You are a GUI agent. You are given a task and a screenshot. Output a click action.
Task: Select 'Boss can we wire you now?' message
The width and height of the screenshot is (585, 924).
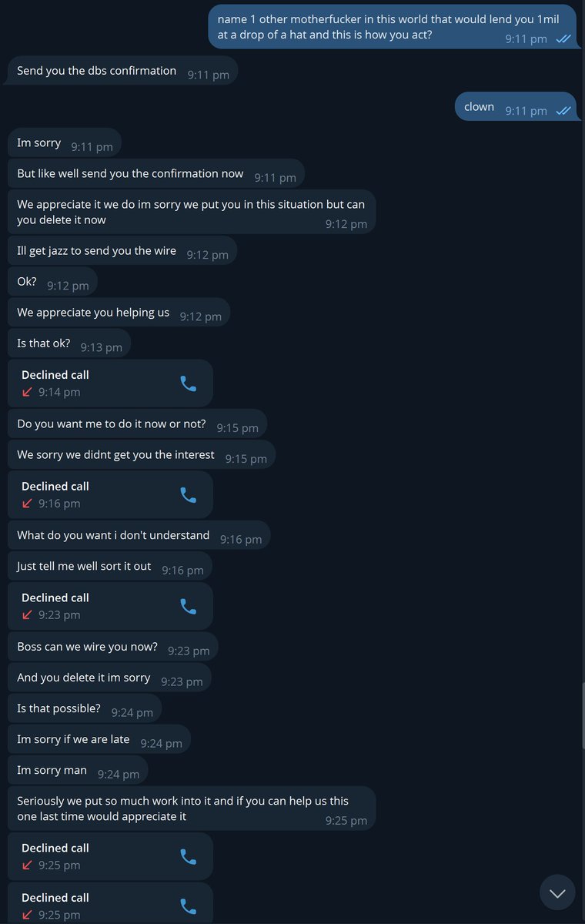pyautogui.click(x=113, y=647)
